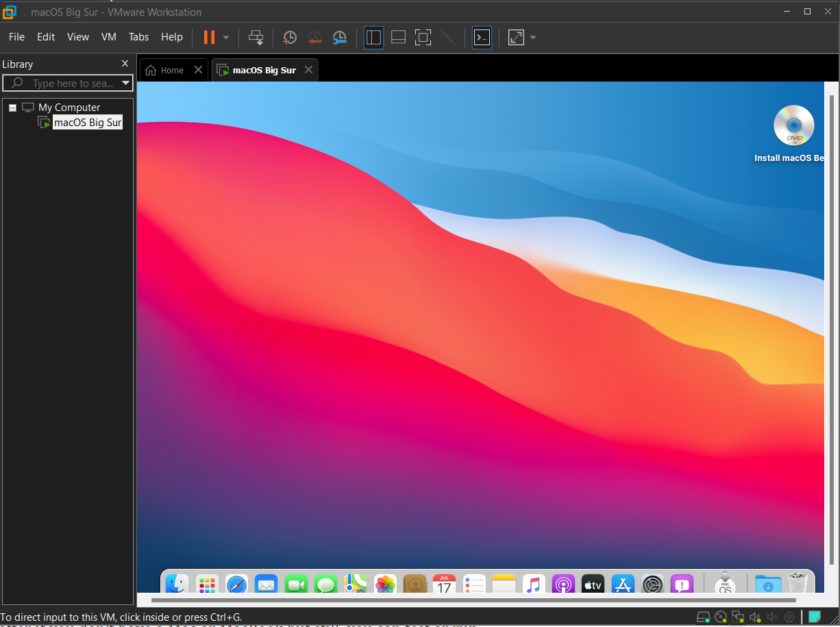Open Messages from the dock
840x627 pixels.
point(326,584)
